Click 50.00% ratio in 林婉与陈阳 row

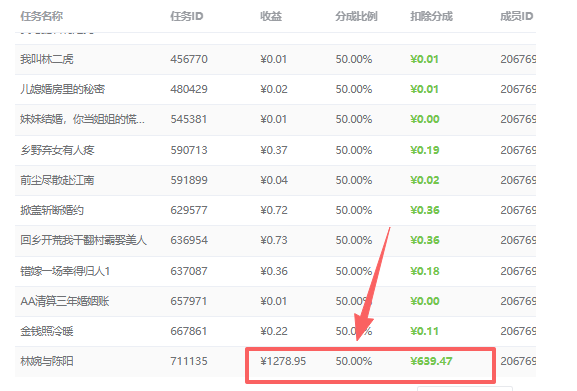click(354, 361)
